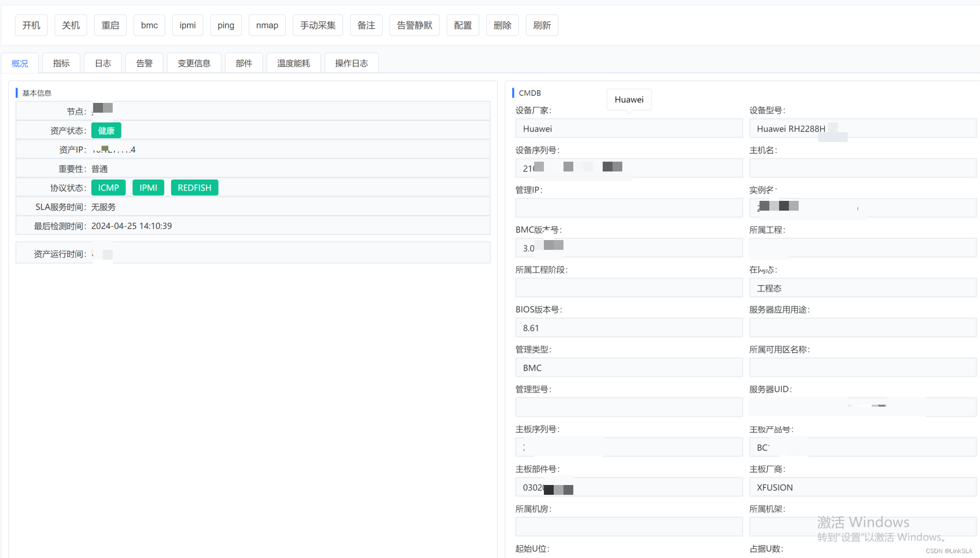Image resolution: width=980 pixels, height=558 pixels.
Task: Open the 告警 tab
Action: [x=145, y=63]
